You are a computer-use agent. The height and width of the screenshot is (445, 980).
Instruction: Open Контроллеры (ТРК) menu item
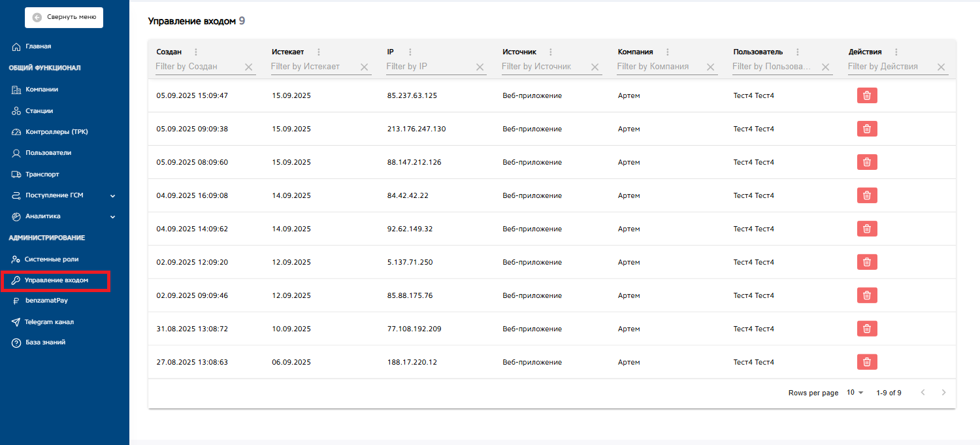(56, 132)
